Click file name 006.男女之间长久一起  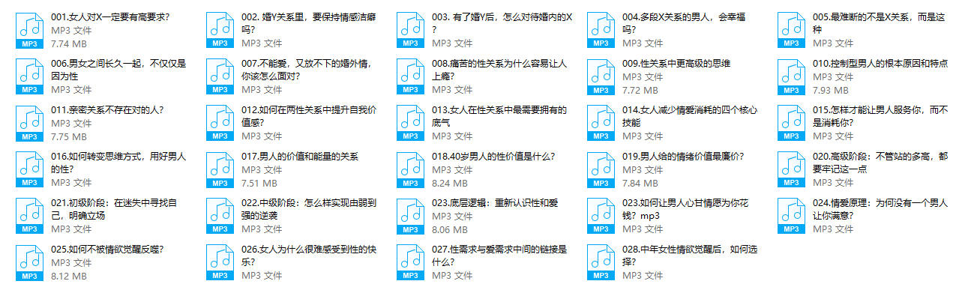(x=118, y=70)
